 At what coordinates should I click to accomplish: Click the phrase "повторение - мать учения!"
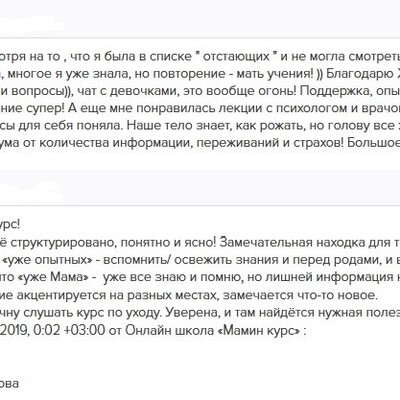[x=225, y=74]
